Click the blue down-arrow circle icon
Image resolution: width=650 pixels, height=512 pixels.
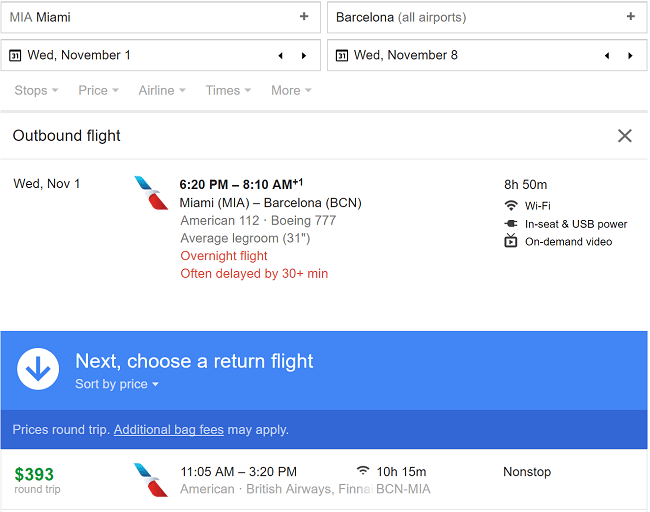point(38,369)
